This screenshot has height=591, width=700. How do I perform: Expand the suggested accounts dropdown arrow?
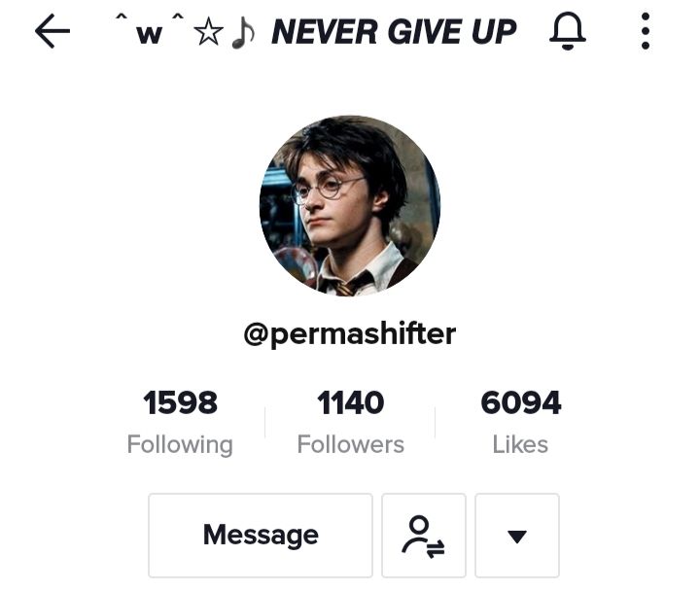pos(517,536)
